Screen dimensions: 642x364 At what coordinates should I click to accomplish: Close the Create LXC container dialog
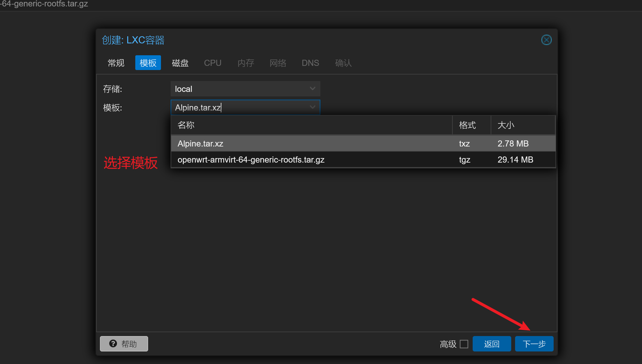point(546,40)
